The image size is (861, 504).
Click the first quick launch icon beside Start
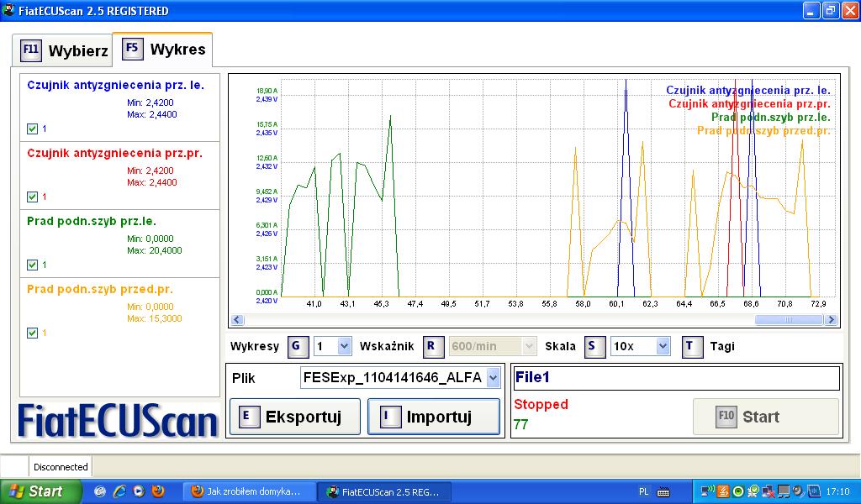click(x=99, y=491)
